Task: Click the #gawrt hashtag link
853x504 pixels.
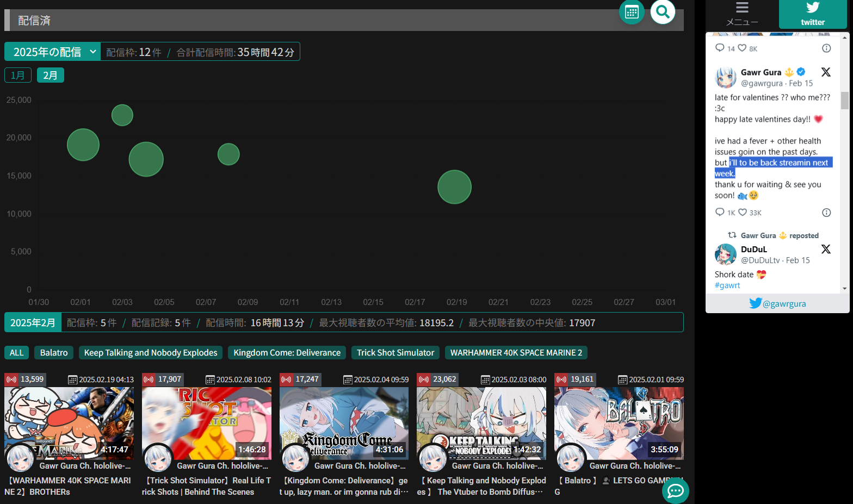Action: coord(727,285)
